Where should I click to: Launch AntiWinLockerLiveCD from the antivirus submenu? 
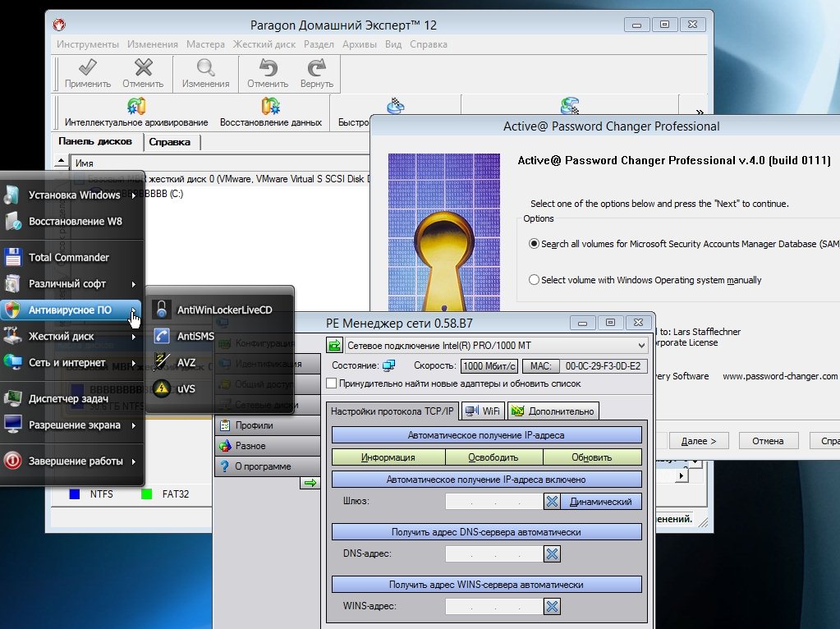(x=223, y=310)
